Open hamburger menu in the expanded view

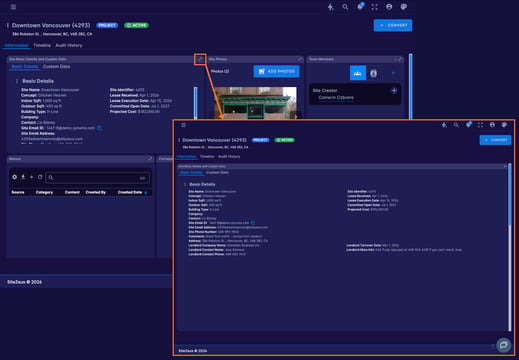(x=183, y=125)
